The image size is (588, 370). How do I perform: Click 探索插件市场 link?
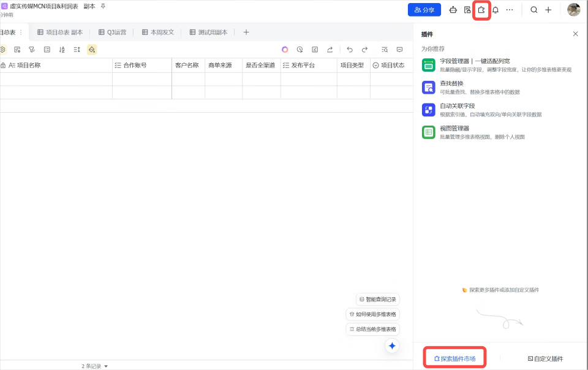[x=454, y=358]
